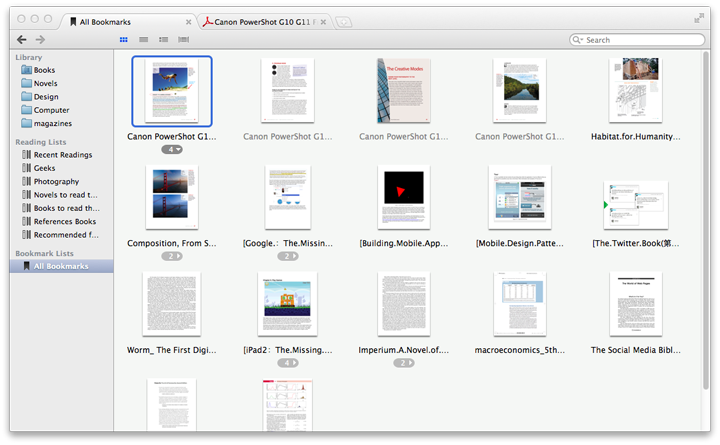This screenshot has height=445, width=720.
Task: Click the Search field
Action: [637, 40]
